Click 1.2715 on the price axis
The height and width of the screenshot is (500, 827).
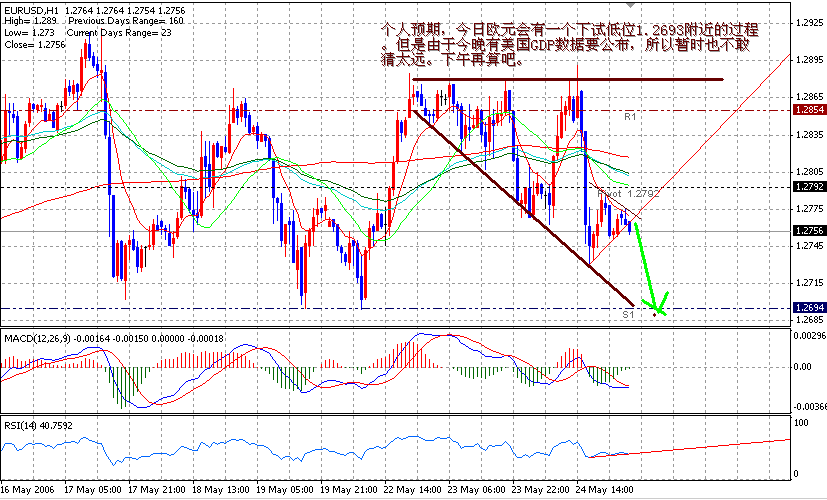click(810, 283)
